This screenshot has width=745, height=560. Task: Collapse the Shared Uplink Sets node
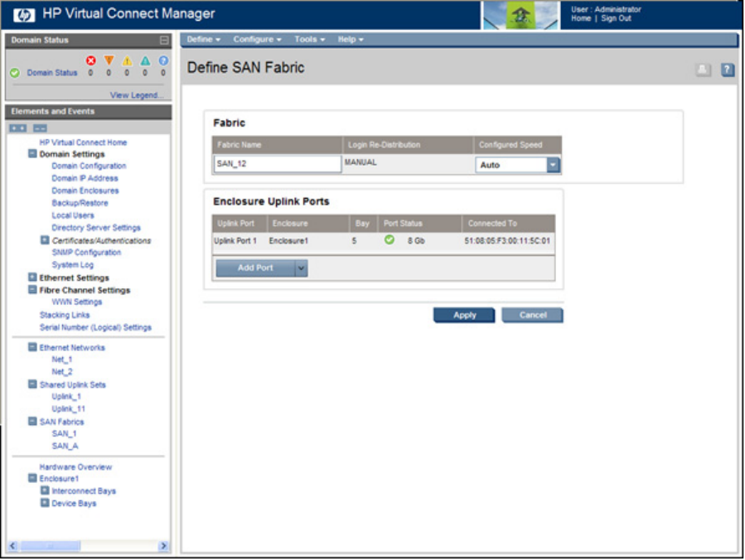32,384
